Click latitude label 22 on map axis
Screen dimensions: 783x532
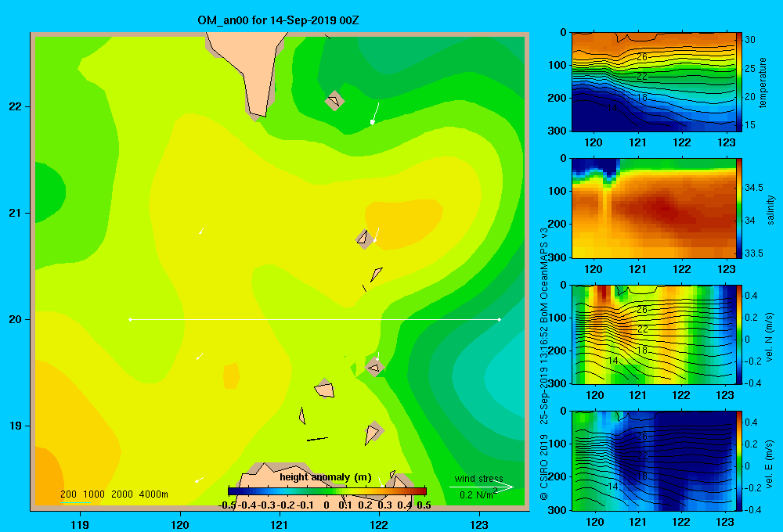tap(16, 106)
